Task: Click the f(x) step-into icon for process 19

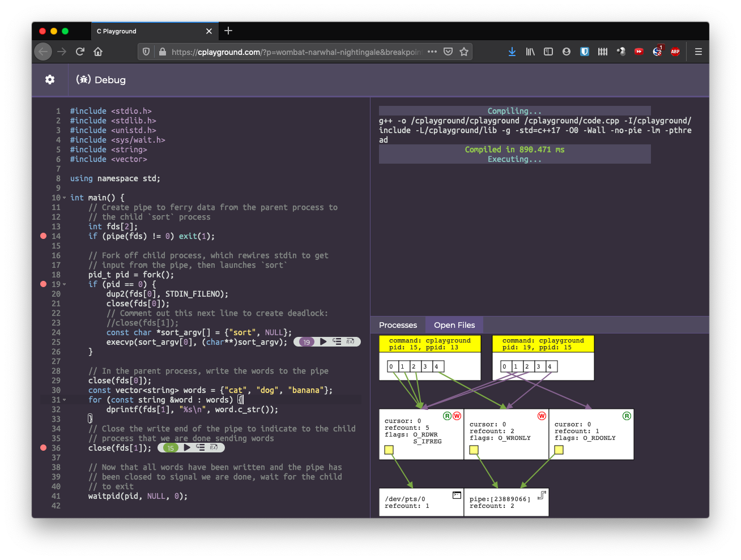Action: point(351,342)
